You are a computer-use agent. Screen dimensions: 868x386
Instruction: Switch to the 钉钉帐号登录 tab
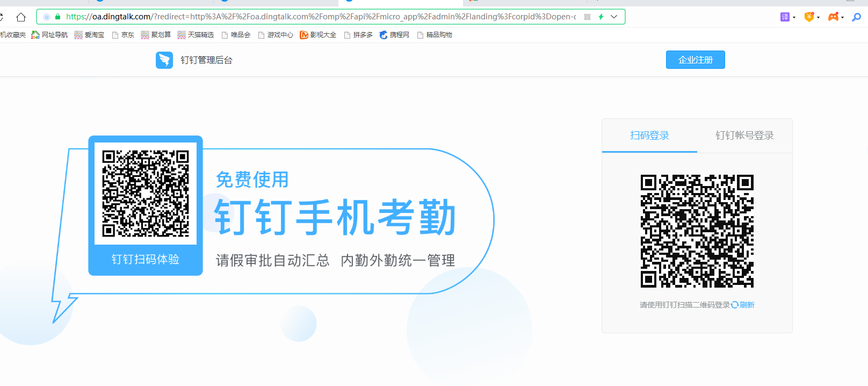pyautogui.click(x=744, y=135)
